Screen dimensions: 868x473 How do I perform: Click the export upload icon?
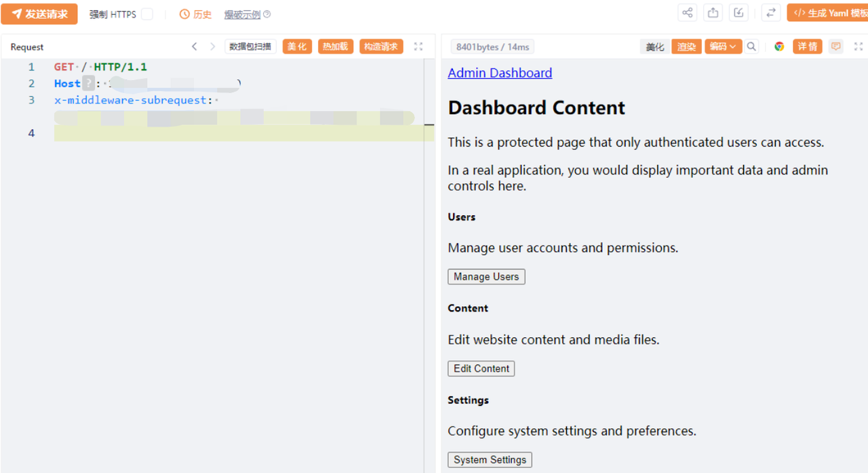(713, 13)
